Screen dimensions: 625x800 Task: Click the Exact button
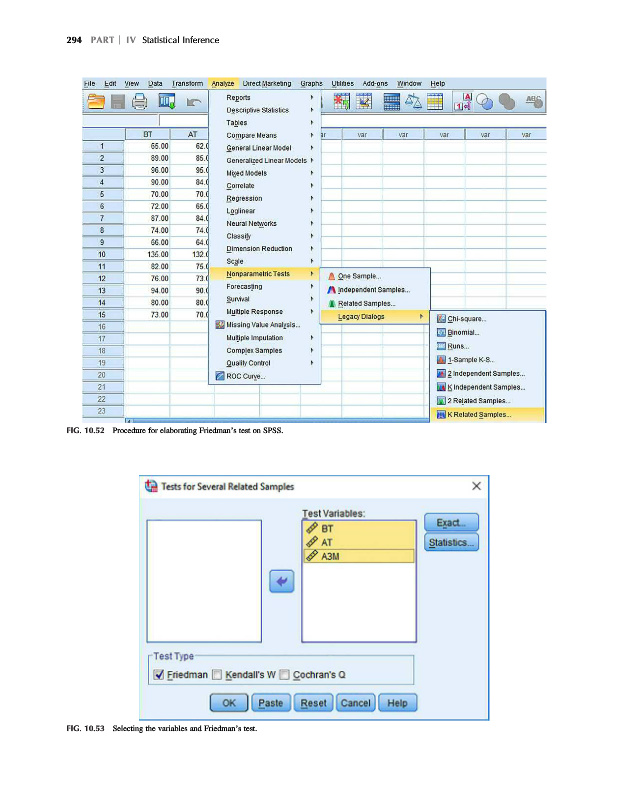[x=452, y=522]
